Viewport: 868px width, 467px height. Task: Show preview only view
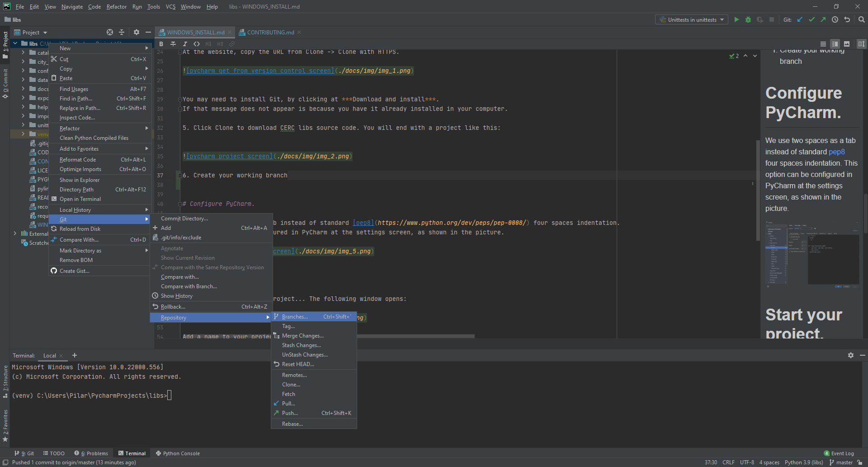(847, 44)
